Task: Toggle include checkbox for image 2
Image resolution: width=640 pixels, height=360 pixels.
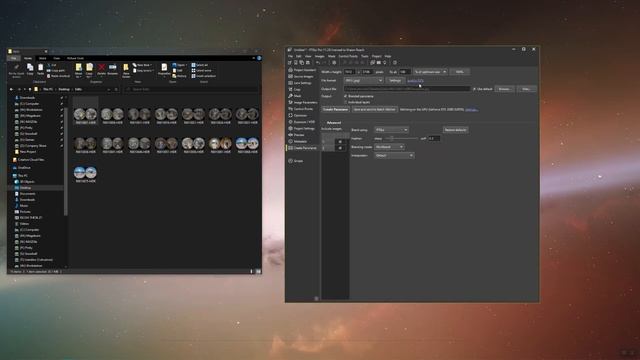Action: pyautogui.click(x=340, y=148)
